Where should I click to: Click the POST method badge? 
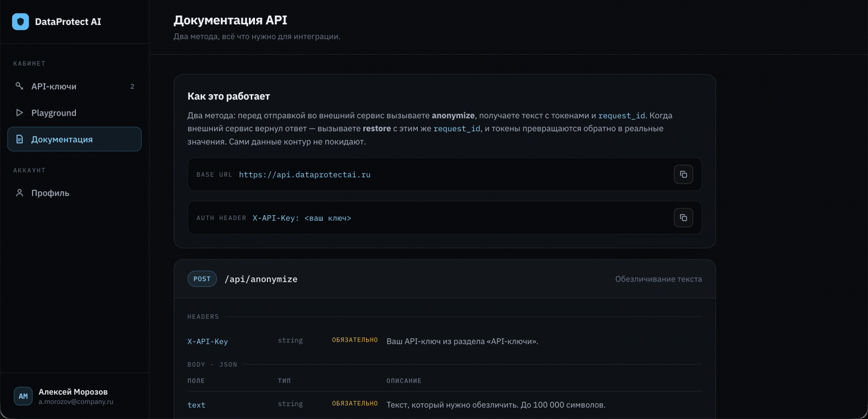pyautogui.click(x=202, y=279)
